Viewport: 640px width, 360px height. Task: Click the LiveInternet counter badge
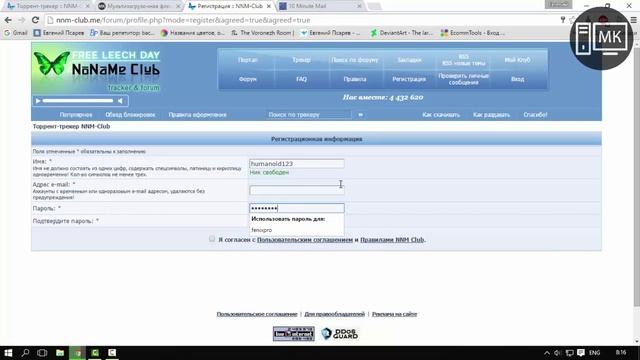tap(293, 333)
